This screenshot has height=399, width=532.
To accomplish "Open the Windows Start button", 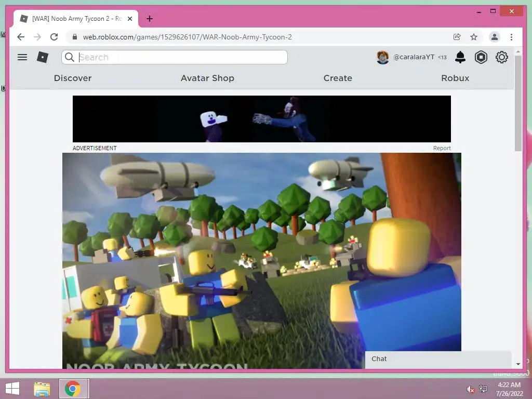I will (x=12, y=389).
